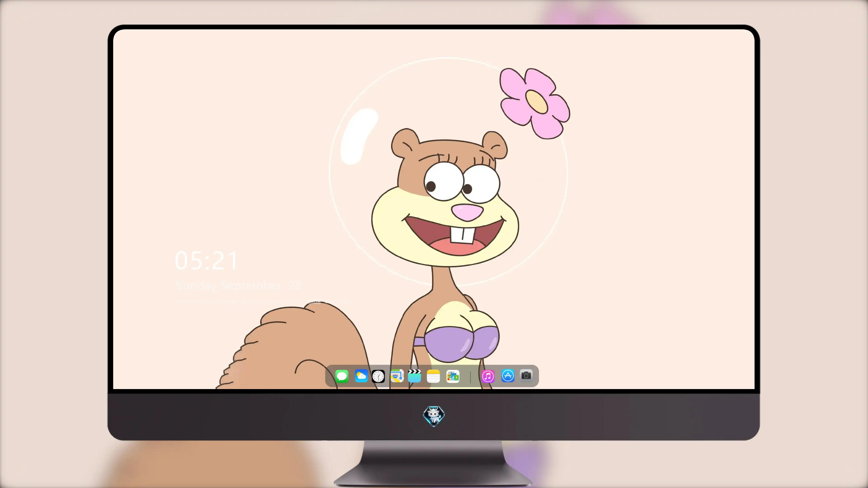Open the Camera app in the dock

[x=526, y=375]
